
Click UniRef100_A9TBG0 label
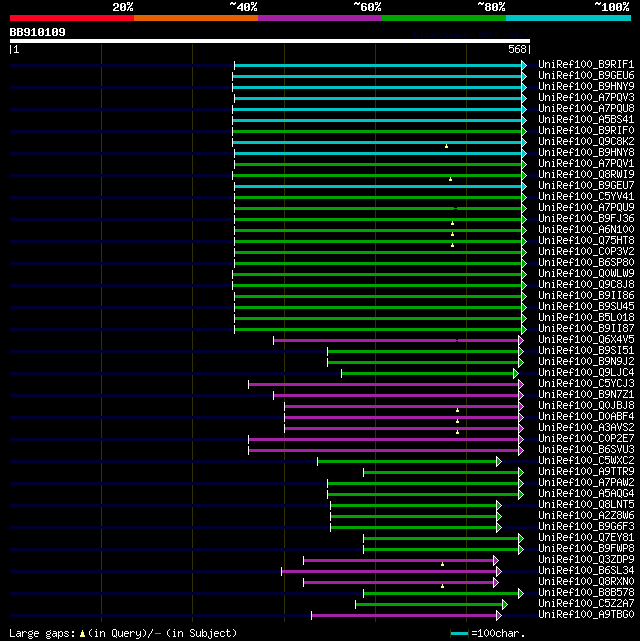click(x=586, y=614)
